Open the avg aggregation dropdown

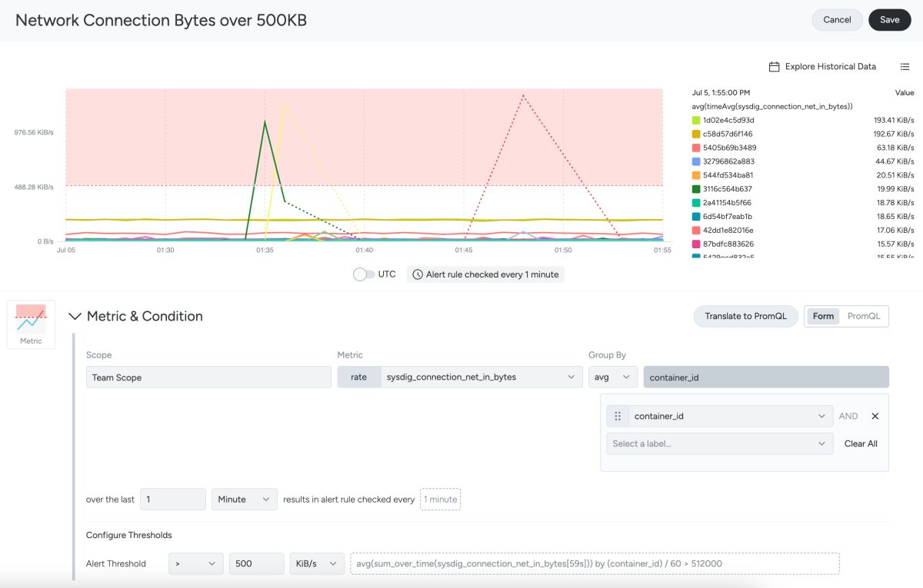click(613, 377)
